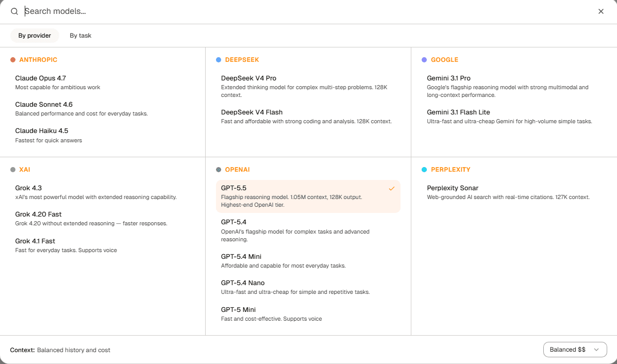
Task: Click the xAI gray dot icon
Action: [x=13, y=170]
